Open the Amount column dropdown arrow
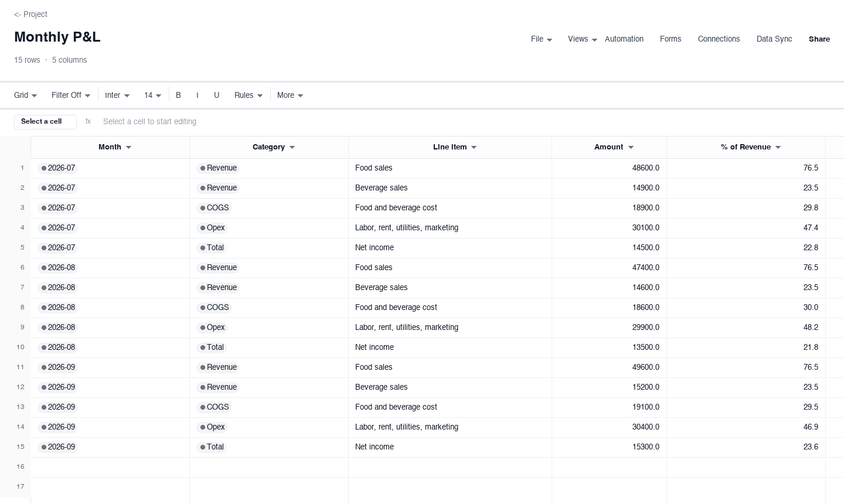 631,147
